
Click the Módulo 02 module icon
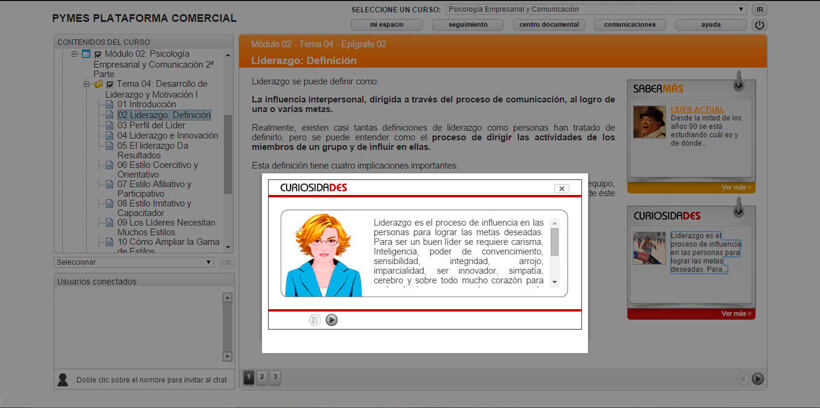(86, 54)
